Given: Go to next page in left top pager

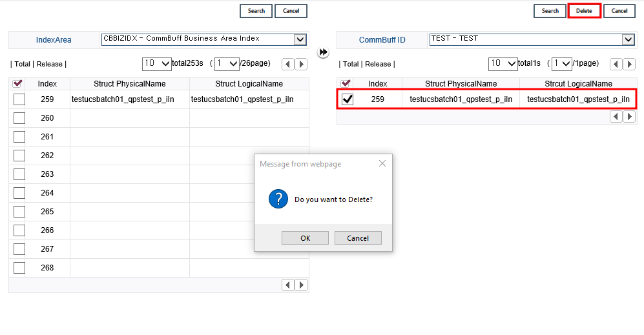Looking at the screenshot, I should (302, 64).
